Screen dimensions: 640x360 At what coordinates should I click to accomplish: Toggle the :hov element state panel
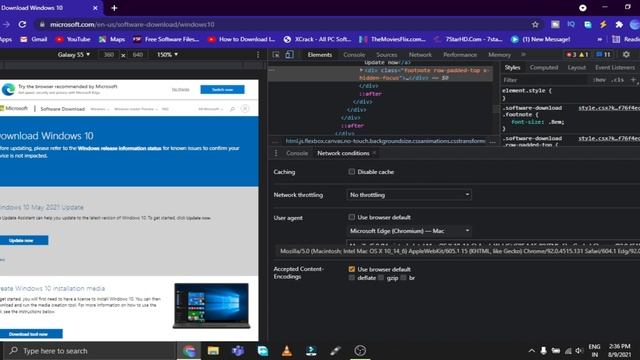pos(599,80)
